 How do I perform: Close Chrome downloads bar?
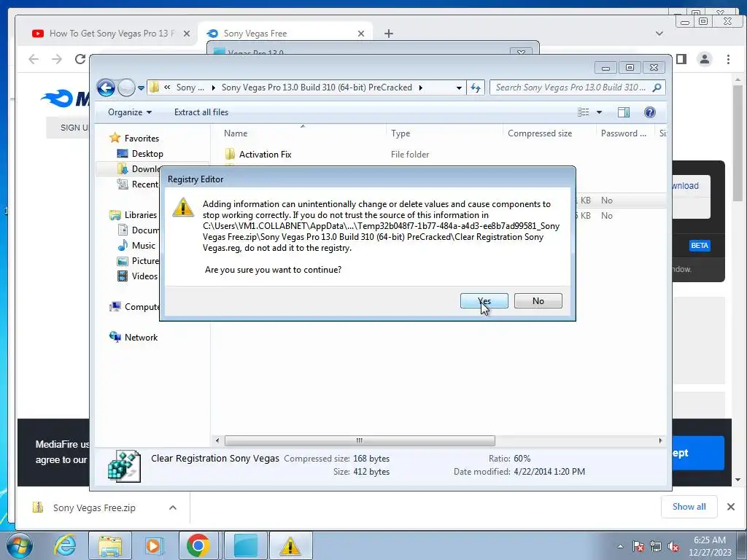[x=731, y=507]
